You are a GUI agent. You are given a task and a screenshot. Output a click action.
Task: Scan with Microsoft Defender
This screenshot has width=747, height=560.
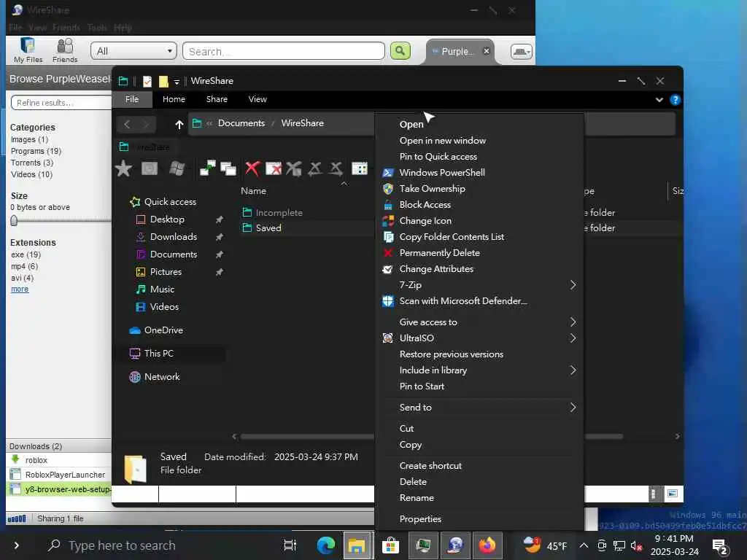463,301
